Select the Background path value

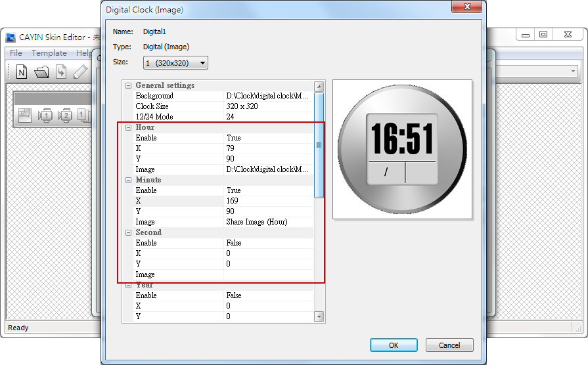[269, 96]
